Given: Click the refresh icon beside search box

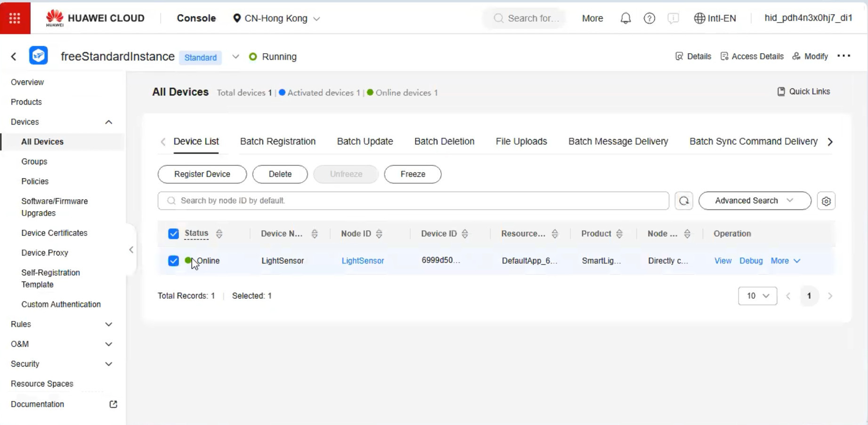Looking at the screenshot, I should (684, 201).
